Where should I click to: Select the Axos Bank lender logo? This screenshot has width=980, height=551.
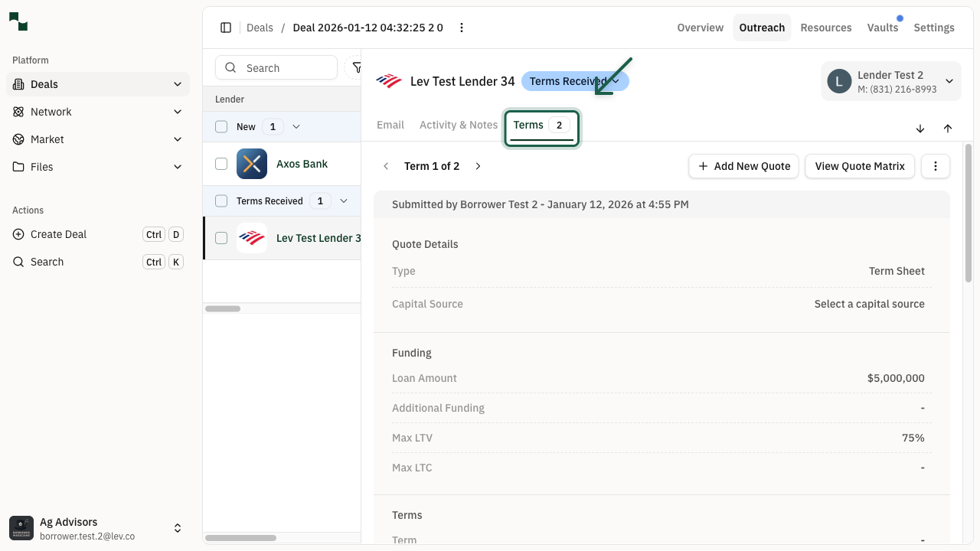click(252, 164)
